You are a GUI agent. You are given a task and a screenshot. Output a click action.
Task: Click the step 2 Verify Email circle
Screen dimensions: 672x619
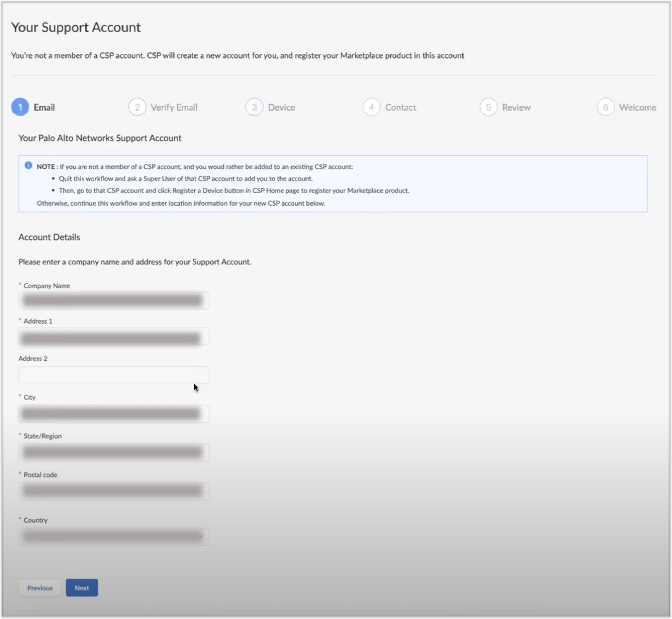tap(137, 107)
